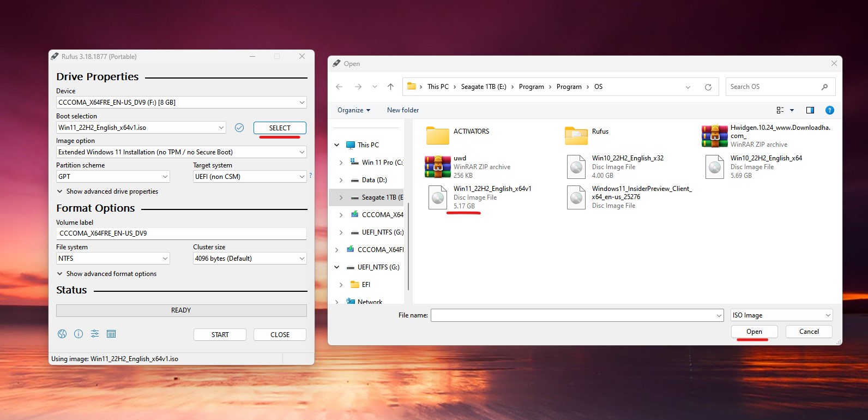Open the Boot selection dropdown
868x420 pixels.
pos(141,128)
